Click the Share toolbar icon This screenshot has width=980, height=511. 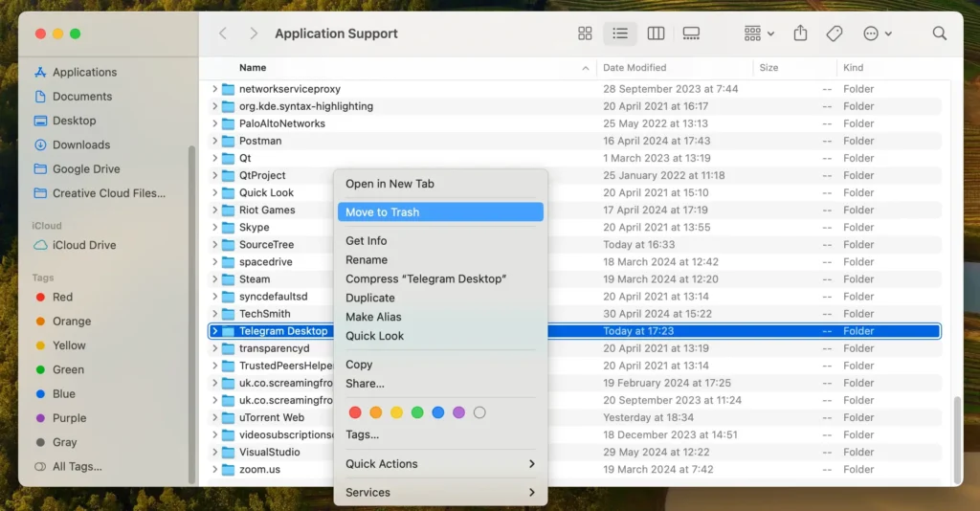click(x=801, y=33)
